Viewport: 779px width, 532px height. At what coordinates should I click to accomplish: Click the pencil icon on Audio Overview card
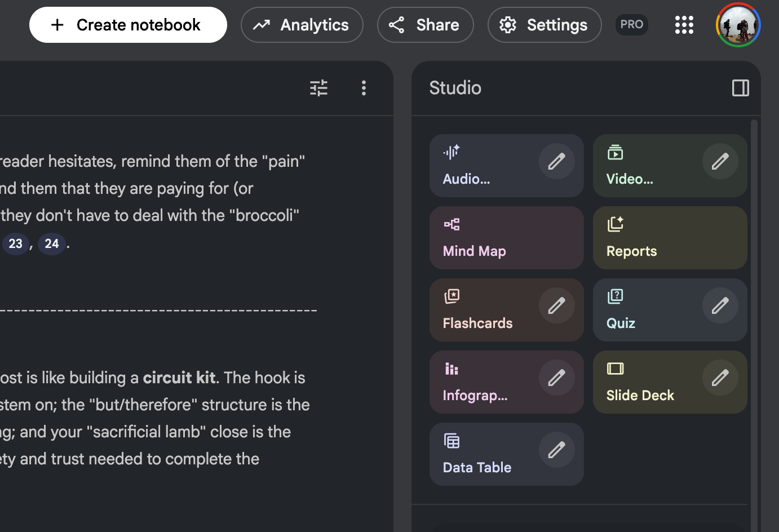556,162
